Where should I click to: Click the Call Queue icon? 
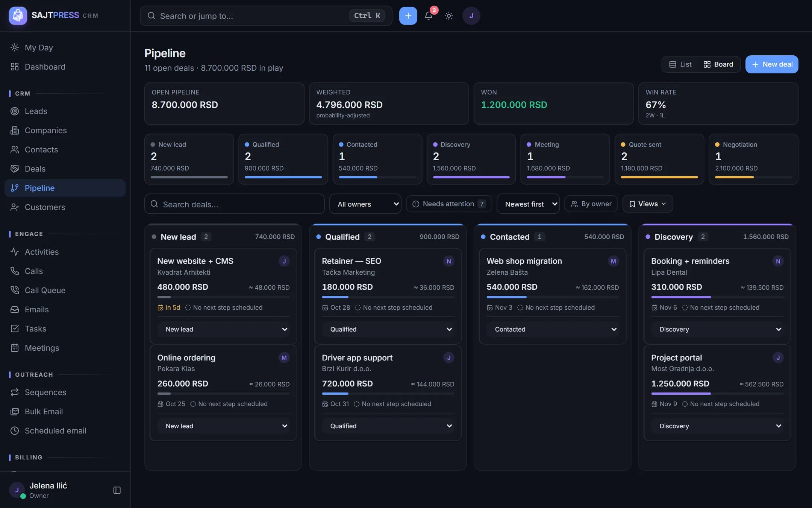(x=15, y=290)
